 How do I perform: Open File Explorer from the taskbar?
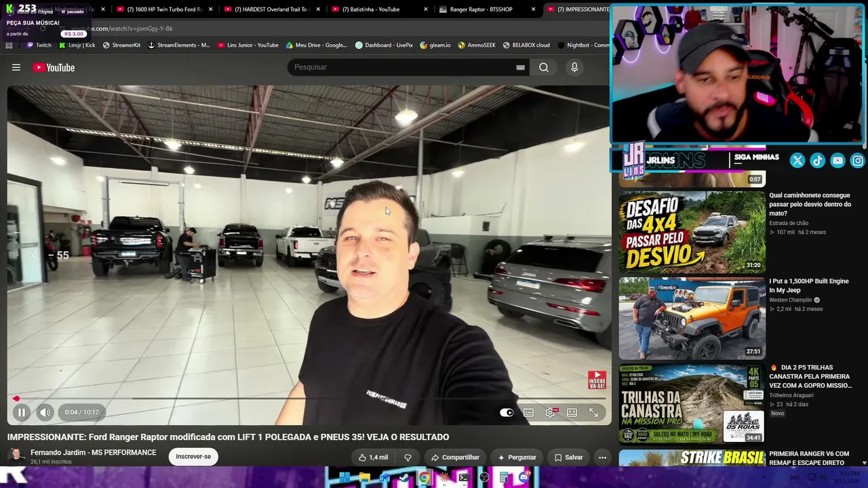coord(364,478)
